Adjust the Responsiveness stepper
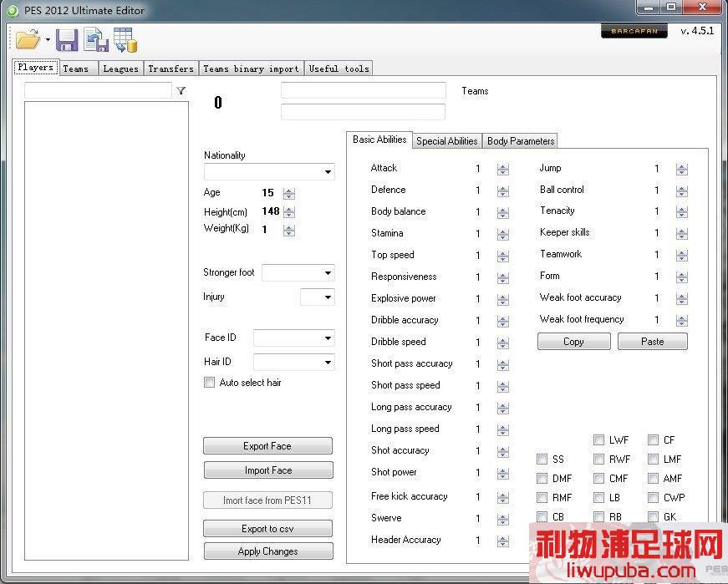 pyautogui.click(x=503, y=278)
